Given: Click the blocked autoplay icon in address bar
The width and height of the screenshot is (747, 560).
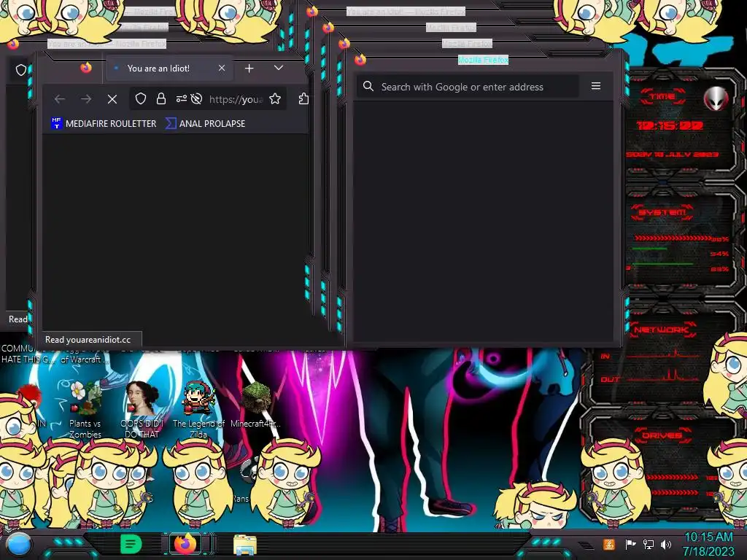Looking at the screenshot, I should click(x=196, y=98).
